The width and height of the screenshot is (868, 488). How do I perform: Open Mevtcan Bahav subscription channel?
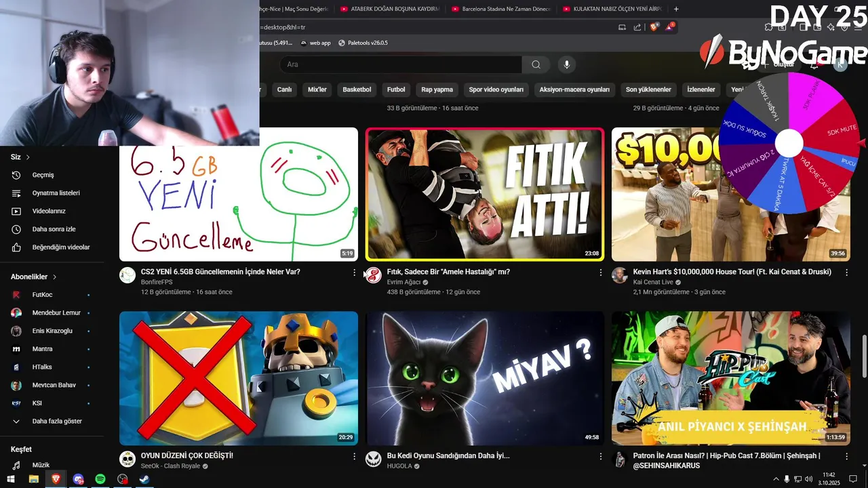point(52,385)
